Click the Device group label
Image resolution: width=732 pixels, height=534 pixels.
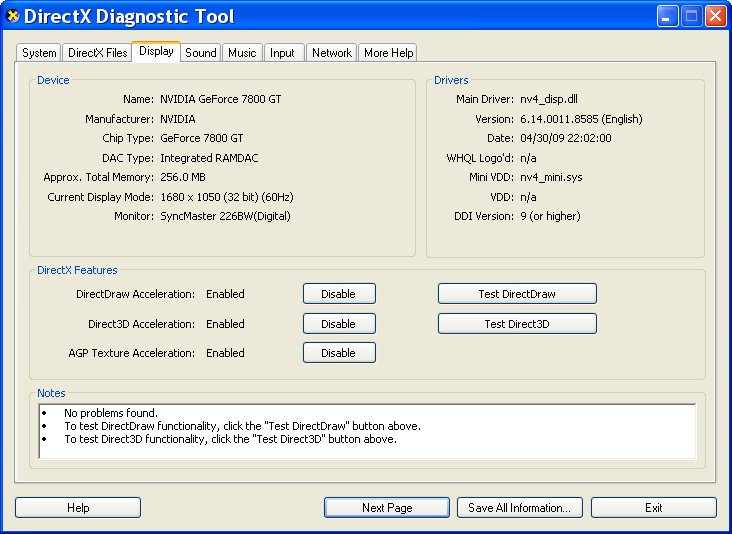[53, 80]
